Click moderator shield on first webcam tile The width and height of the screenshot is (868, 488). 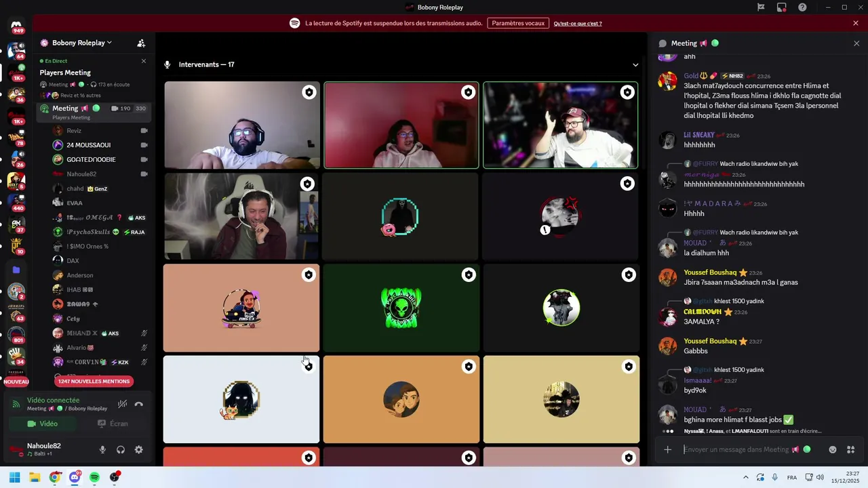309,92
